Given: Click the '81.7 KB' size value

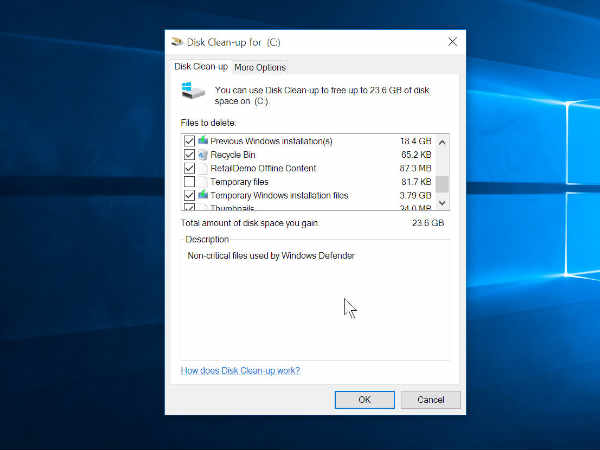Looking at the screenshot, I should click(x=416, y=182).
